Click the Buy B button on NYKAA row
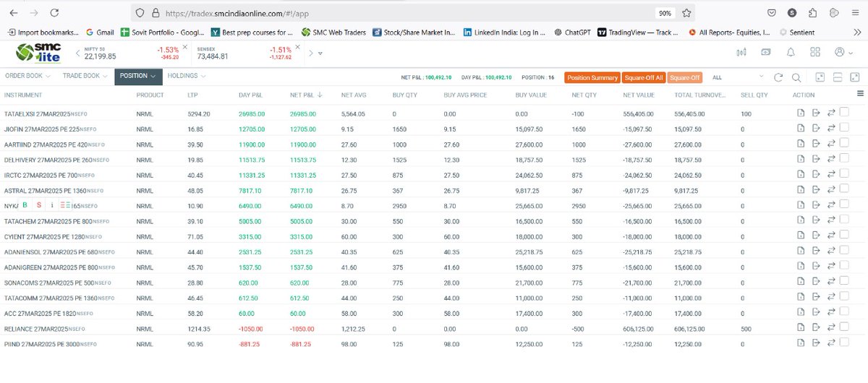The height and width of the screenshot is (383, 868). [25, 205]
